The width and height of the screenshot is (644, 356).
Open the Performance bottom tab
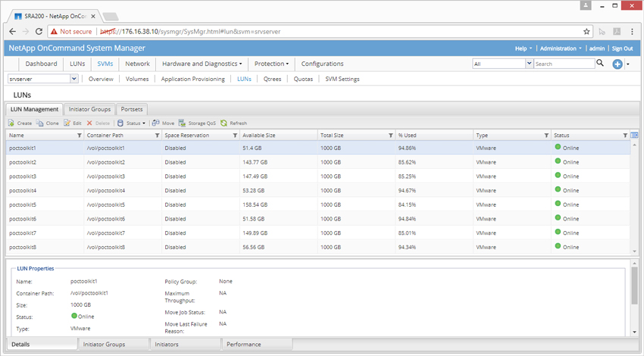[257, 344]
